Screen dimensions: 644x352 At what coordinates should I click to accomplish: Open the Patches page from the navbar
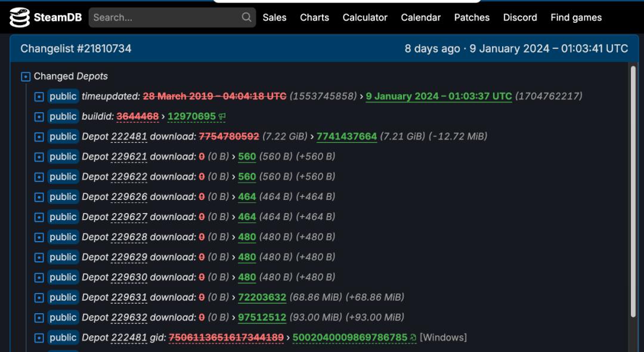472,17
